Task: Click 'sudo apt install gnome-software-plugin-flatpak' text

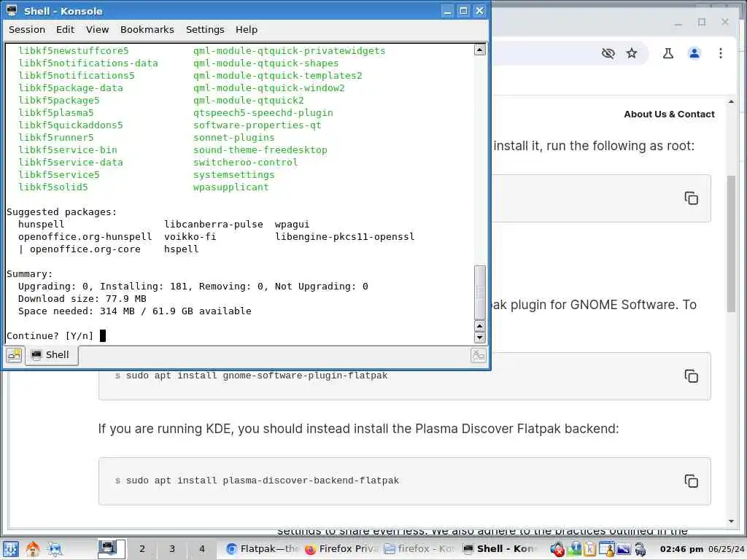Action: pyautogui.click(x=256, y=376)
